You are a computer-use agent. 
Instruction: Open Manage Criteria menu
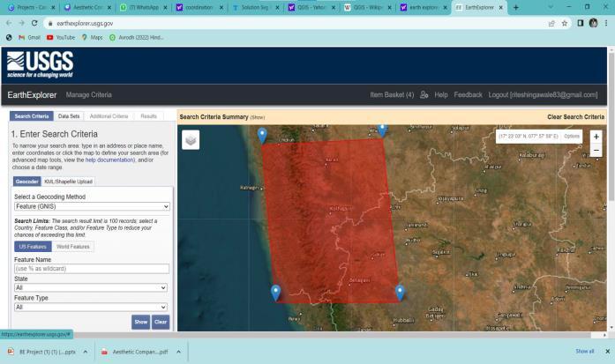pyautogui.click(x=88, y=95)
